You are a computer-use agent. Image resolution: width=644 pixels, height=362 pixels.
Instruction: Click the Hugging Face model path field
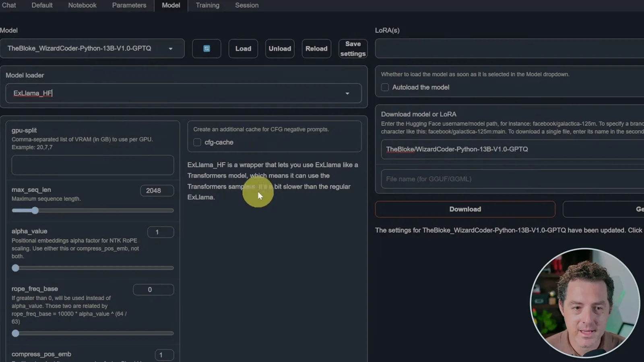pyautogui.click(x=512, y=149)
